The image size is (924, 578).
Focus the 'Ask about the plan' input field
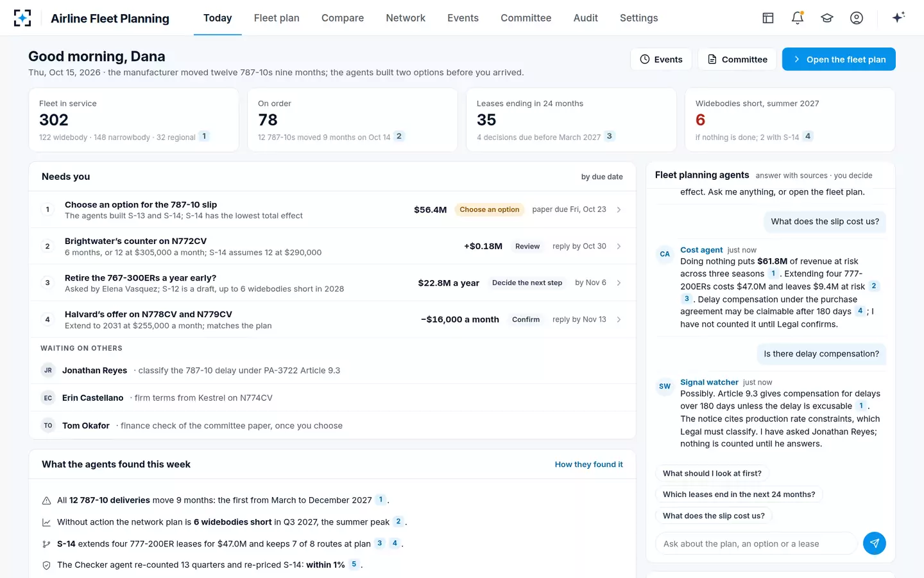(757, 543)
